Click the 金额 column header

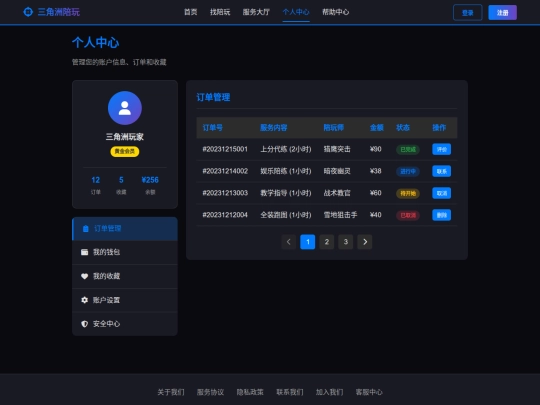[377, 128]
